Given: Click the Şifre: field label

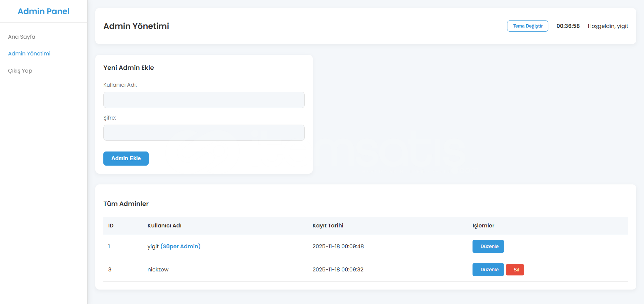Looking at the screenshot, I should click(x=110, y=118).
